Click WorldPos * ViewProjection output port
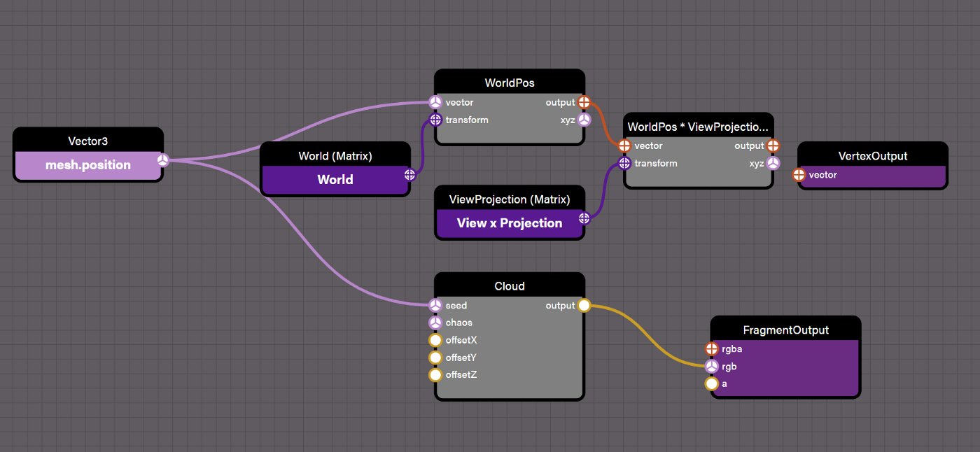The width and height of the screenshot is (980, 452). (x=773, y=146)
